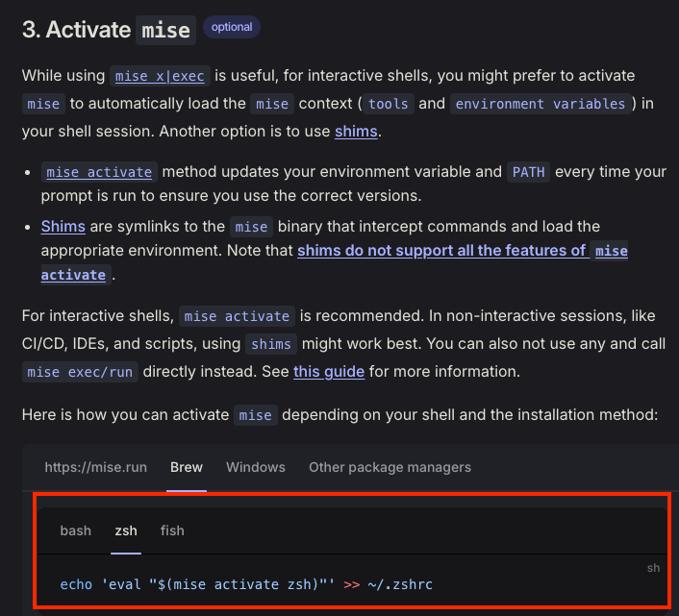The width and height of the screenshot is (679, 616).
Task: Open the 'mise activate' bullet link
Action: [99, 172]
